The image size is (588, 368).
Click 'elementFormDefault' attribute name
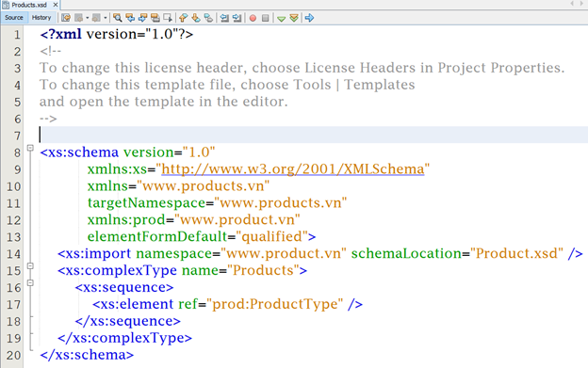(157, 236)
